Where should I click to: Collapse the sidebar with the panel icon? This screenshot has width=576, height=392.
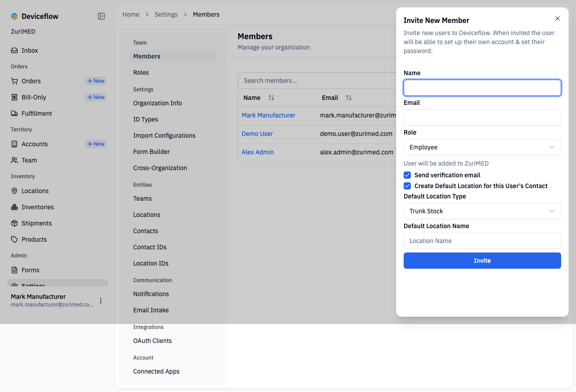[x=101, y=16]
